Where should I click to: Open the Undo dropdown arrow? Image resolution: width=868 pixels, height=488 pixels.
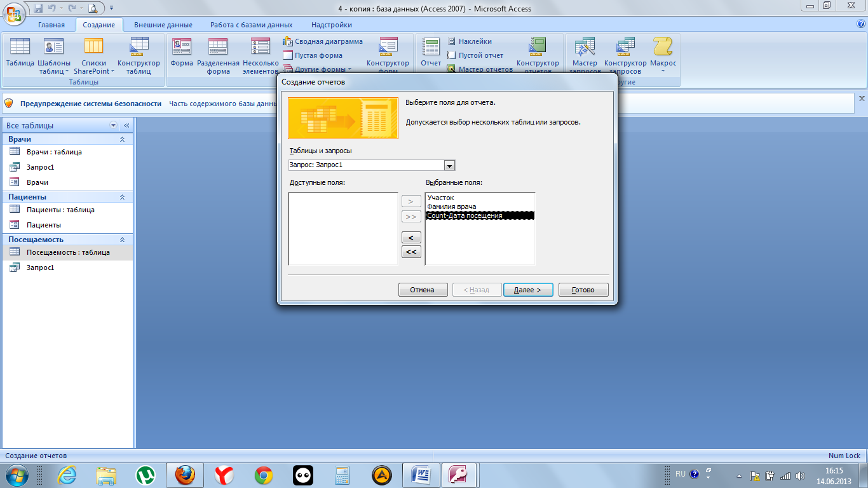coord(62,8)
